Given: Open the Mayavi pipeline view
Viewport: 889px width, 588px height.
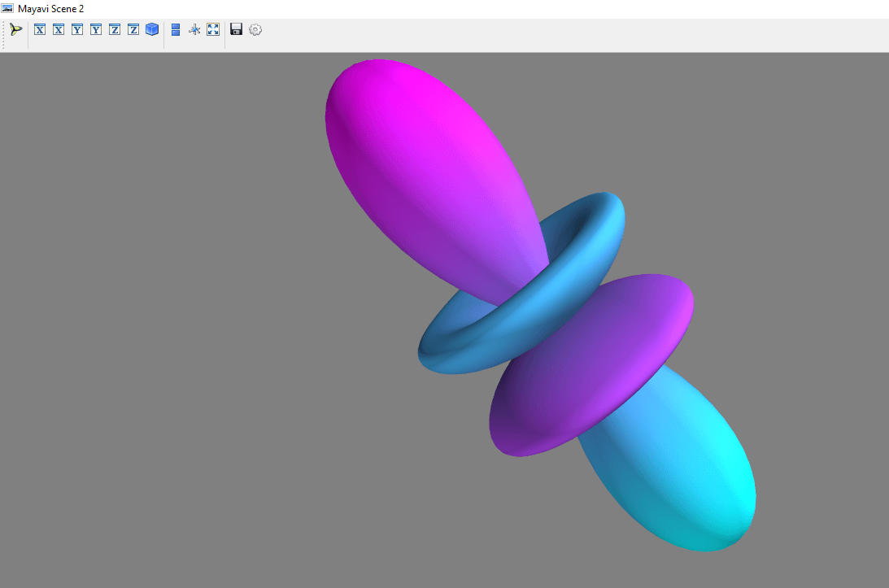Looking at the screenshot, I should pos(15,29).
